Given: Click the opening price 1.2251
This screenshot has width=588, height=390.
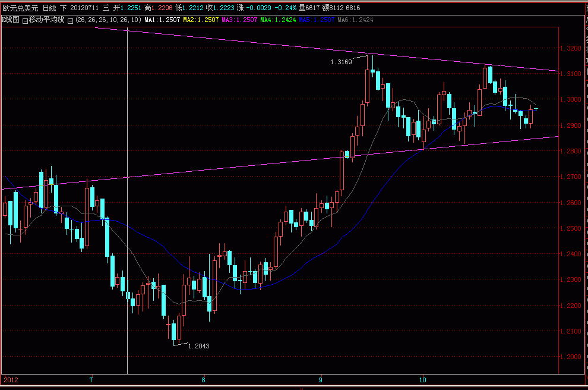Looking at the screenshot, I should click(x=131, y=8).
